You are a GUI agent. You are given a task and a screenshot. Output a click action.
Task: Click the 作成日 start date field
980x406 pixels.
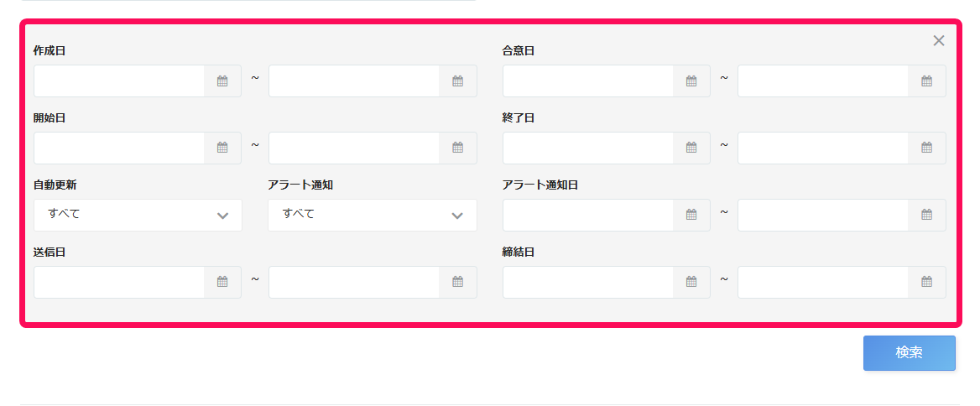coord(119,81)
